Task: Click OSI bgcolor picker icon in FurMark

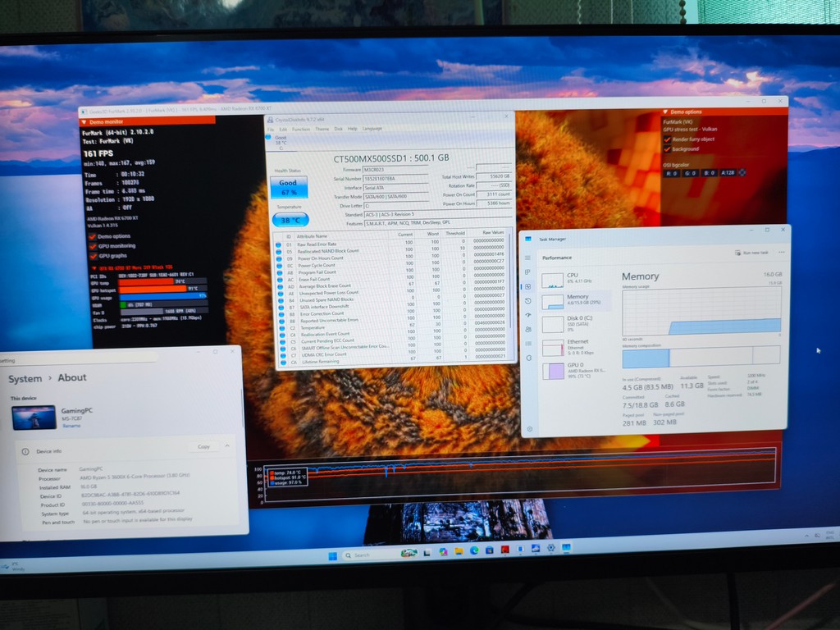Action: pyautogui.click(x=742, y=172)
